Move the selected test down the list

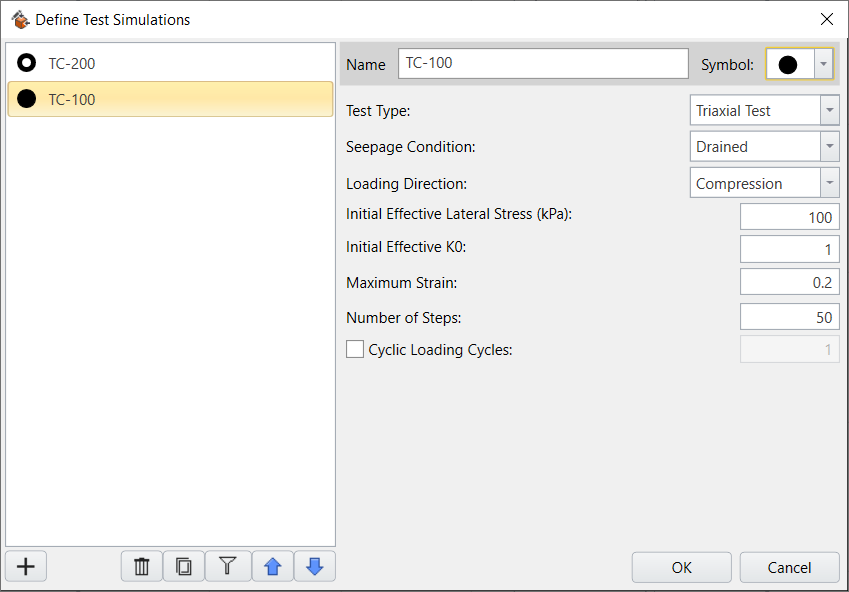coord(315,566)
